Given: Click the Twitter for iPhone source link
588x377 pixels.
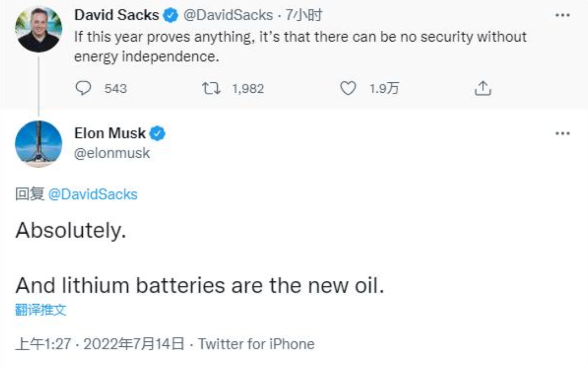Looking at the screenshot, I should click(256, 344).
